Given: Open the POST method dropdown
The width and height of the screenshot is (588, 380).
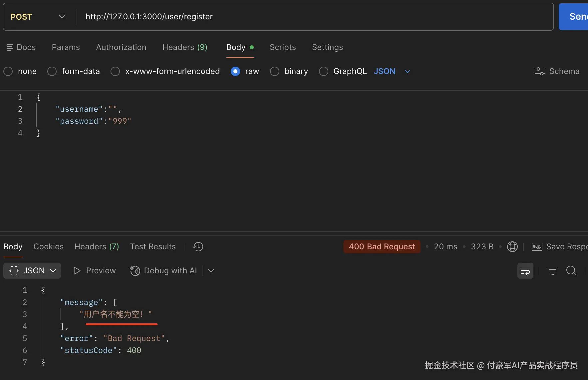Looking at the screenshot, I should 38,17.
